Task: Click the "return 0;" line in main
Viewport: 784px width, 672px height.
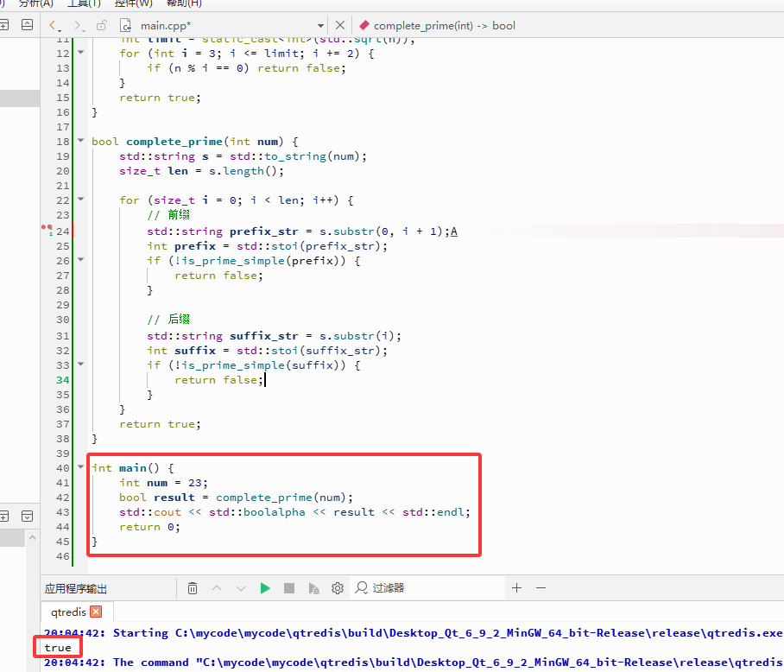Action: tap(149, 527)
